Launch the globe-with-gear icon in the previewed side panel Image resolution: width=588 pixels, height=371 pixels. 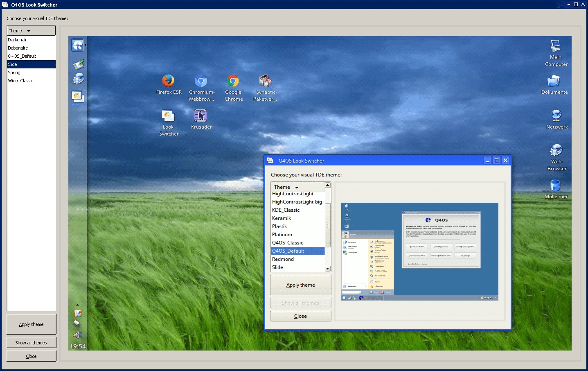78,79
